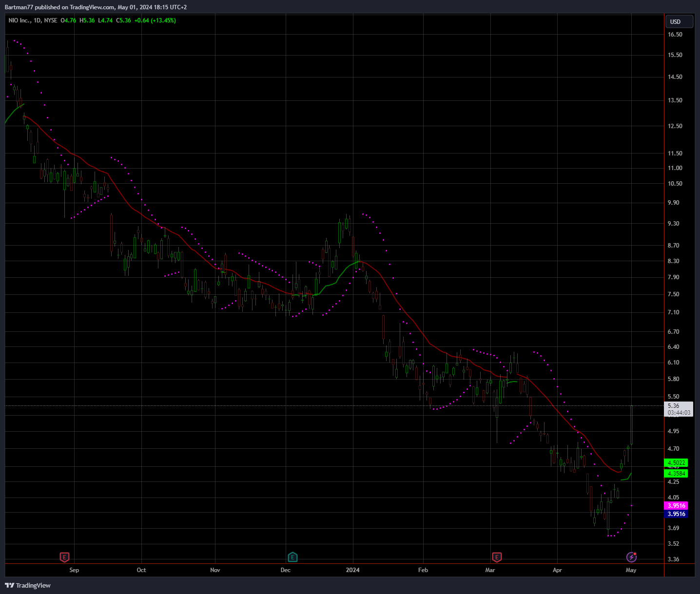Select the green 4.3584 indicator label
This screenshot has width=700, height=594.
pos(677,474)
